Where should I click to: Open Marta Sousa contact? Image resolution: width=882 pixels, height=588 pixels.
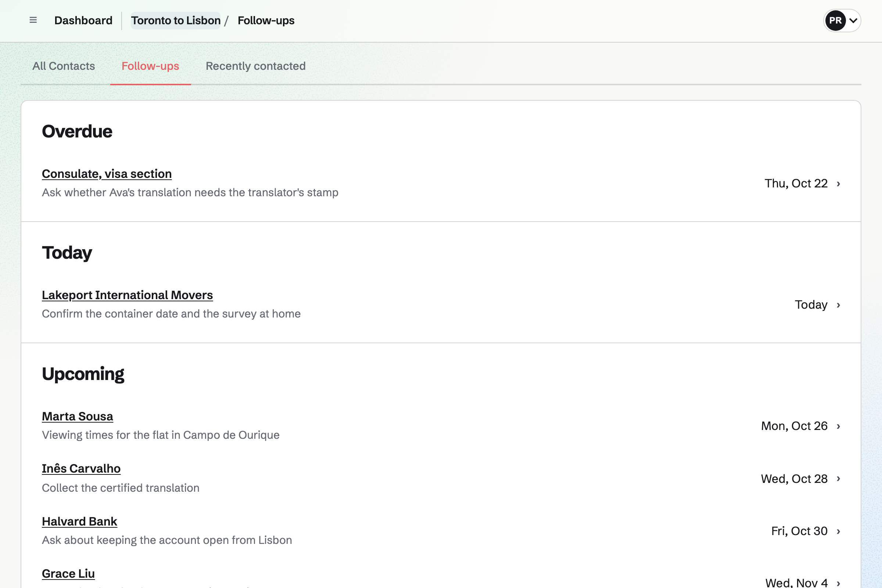click(x=77, y=416)
